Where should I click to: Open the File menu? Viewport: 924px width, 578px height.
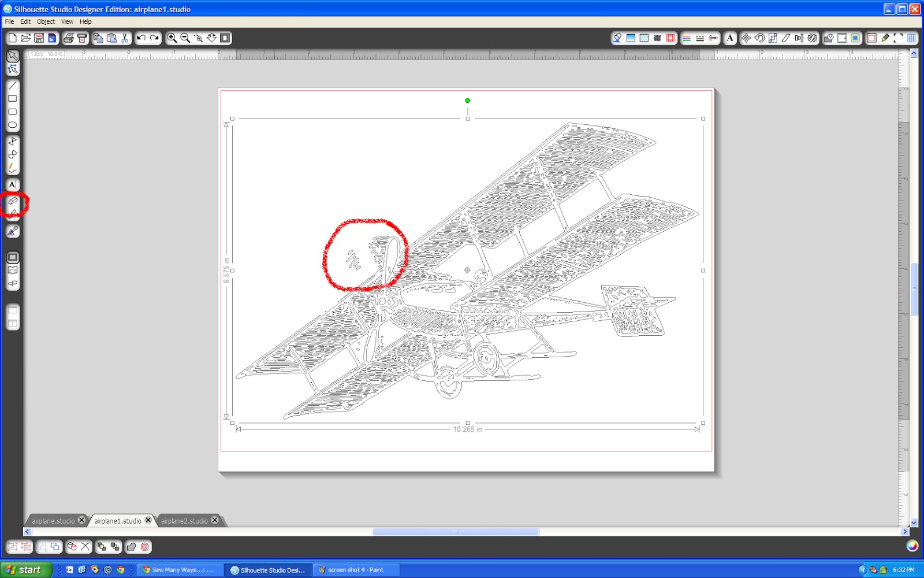(x=9, y=21)
